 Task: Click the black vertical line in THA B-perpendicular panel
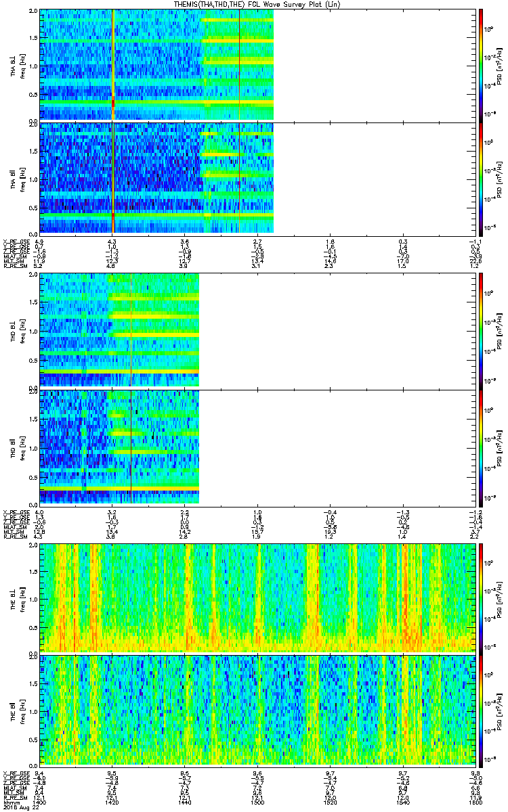click(239, 65)
